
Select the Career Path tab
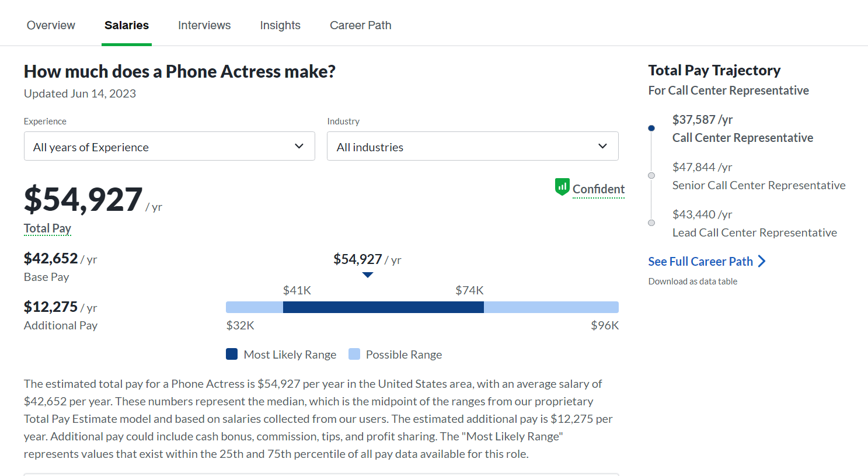pos(360,25)
